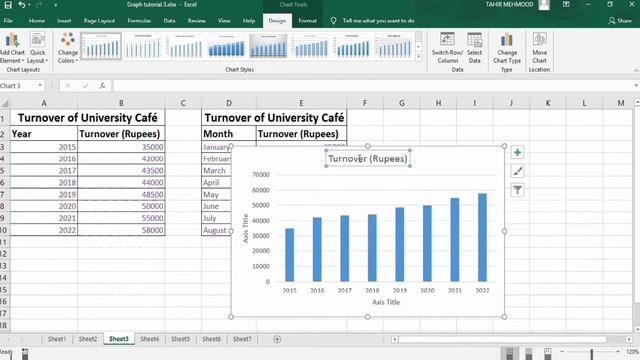Image resolution: width=640 pixels, height=360 pixels.
Task: Switch to Home ribbon tab
Action: [x=37, y=20]
